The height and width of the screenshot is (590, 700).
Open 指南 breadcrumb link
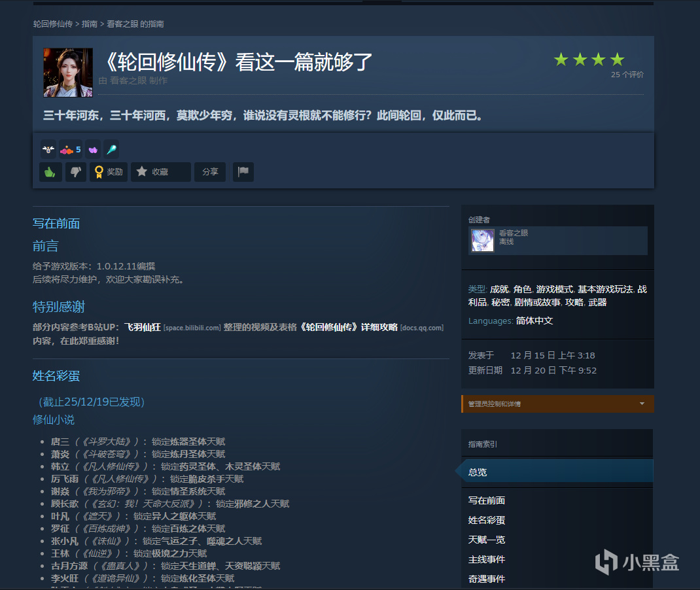[x=89, y=24]
